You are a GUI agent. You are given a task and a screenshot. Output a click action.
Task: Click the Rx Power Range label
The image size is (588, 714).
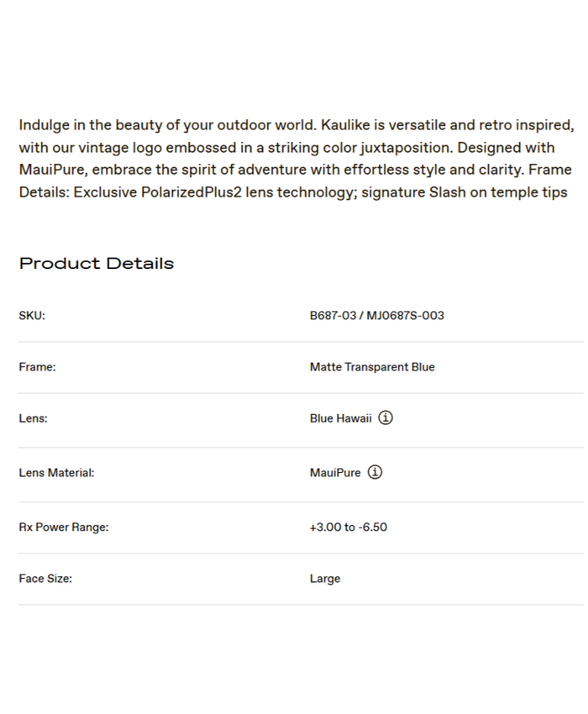(64, 528)
